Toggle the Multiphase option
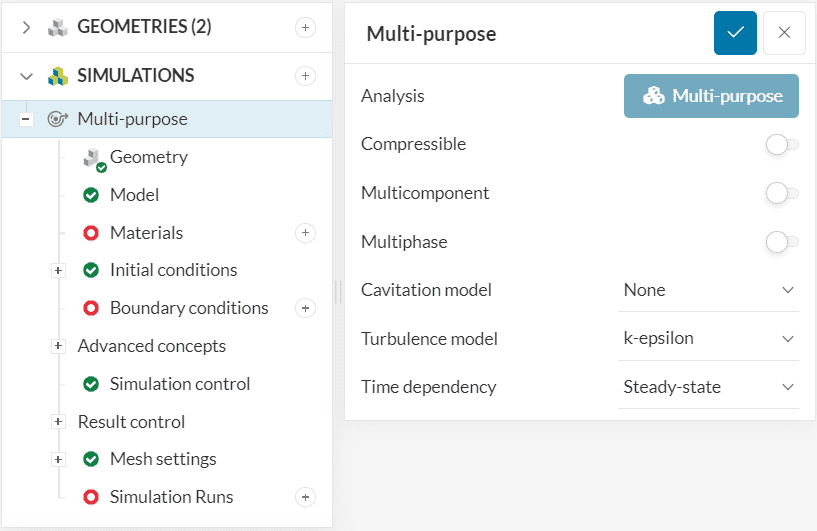817x531 pixels. (x=781, y=241)
